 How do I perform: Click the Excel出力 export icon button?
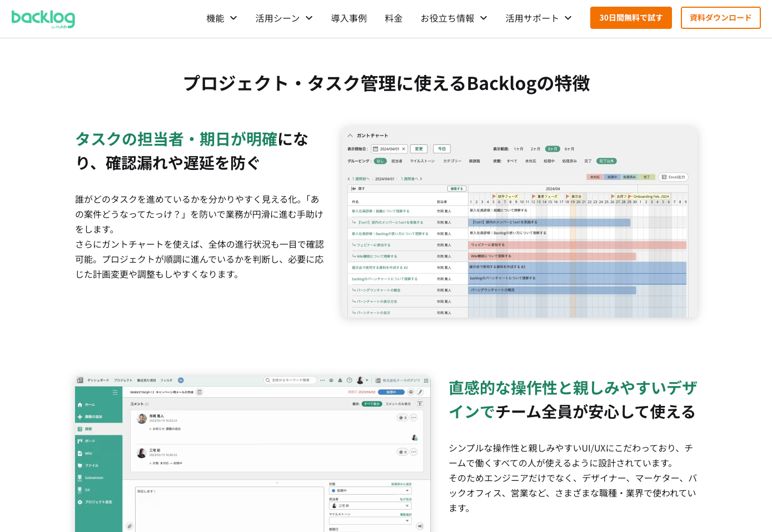[x=674, y=177]
